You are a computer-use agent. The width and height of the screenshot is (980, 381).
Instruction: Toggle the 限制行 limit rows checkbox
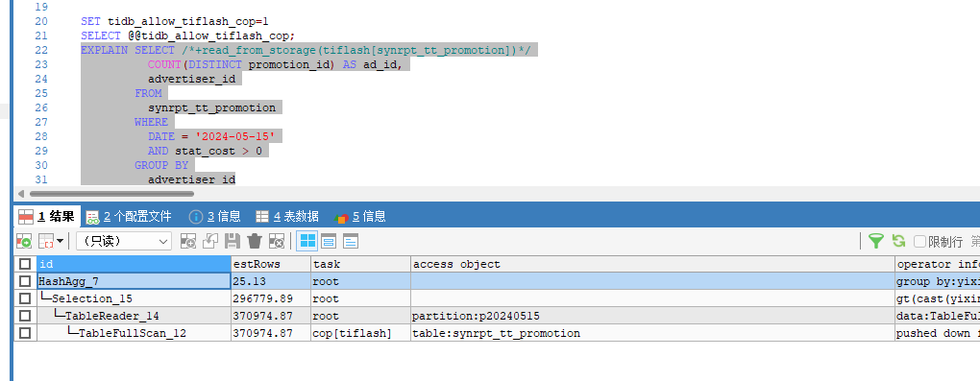920,241
